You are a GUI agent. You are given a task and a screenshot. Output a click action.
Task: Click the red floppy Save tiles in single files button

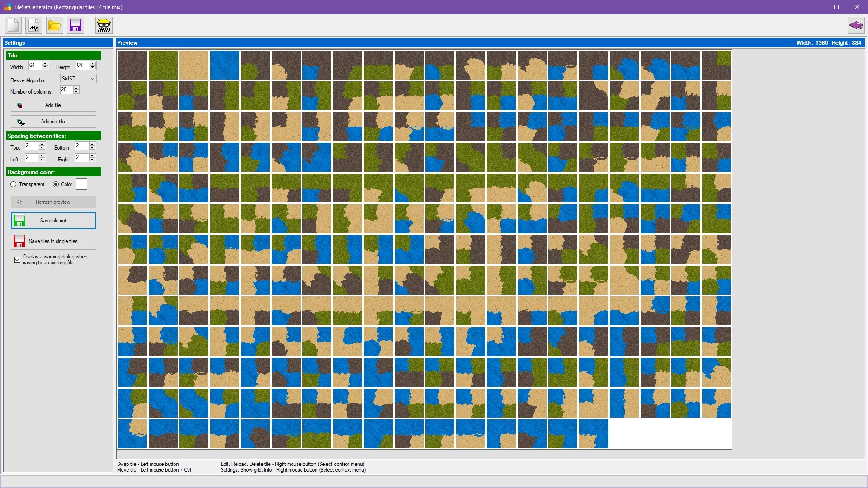click(53, 241)
